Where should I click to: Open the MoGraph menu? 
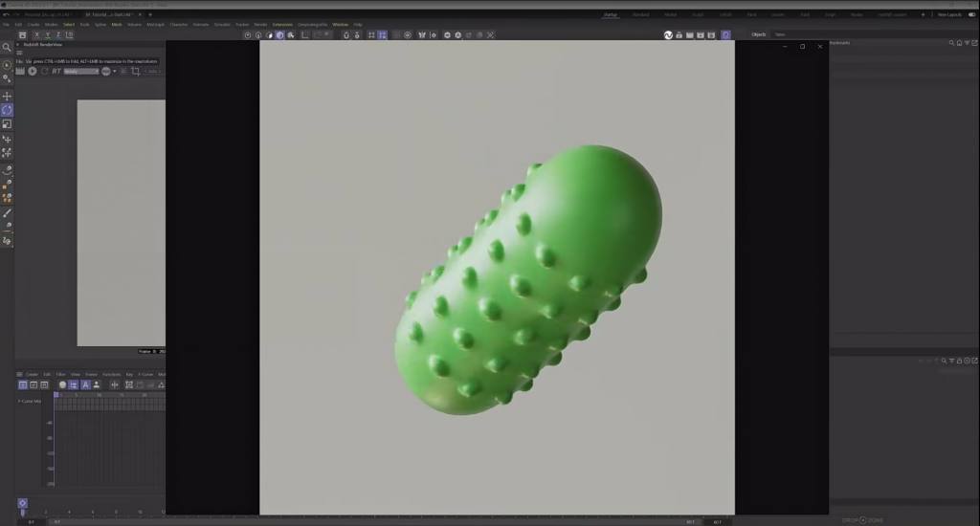[x=155, y=24]
